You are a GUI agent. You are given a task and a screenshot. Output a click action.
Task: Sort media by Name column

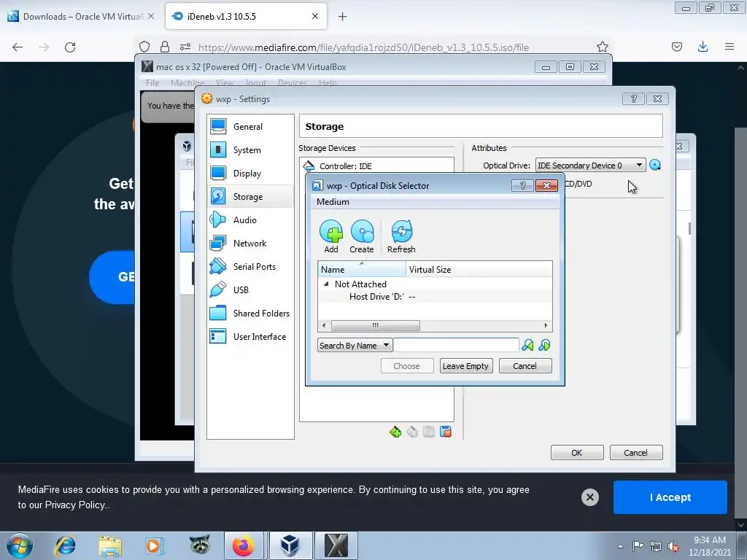coord(362,269)
